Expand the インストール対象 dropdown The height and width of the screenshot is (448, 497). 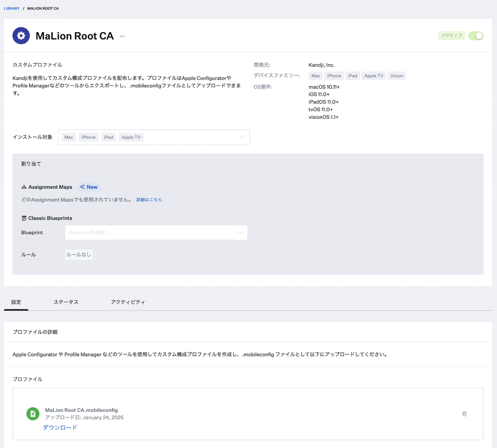(242, 137)
